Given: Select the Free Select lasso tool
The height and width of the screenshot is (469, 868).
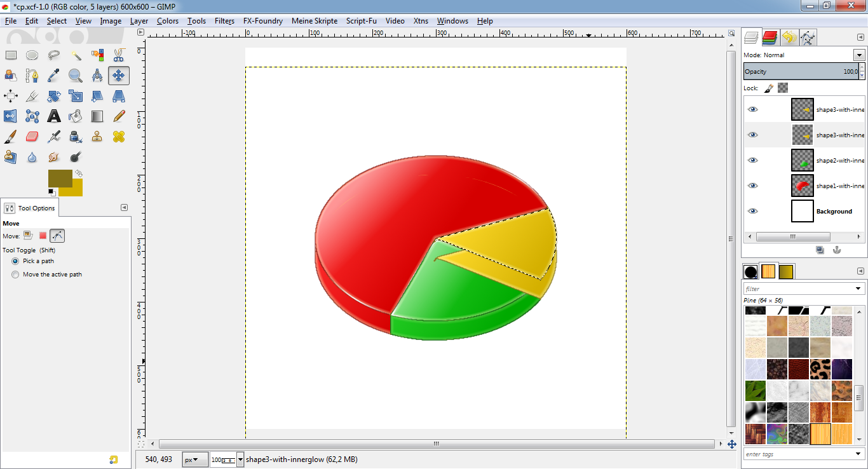Looking at the screenshot, I should point(54,55).
